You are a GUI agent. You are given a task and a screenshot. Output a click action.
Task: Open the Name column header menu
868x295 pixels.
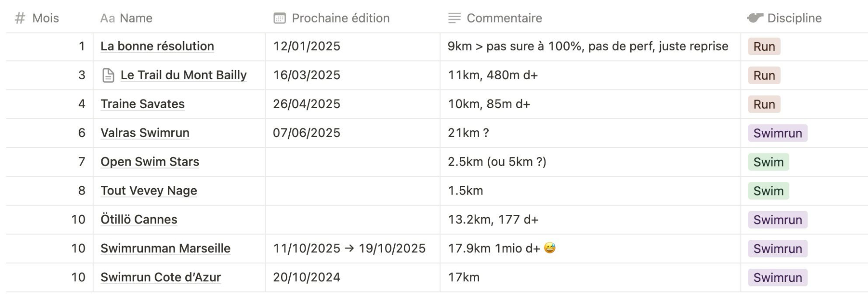[136, 18]
